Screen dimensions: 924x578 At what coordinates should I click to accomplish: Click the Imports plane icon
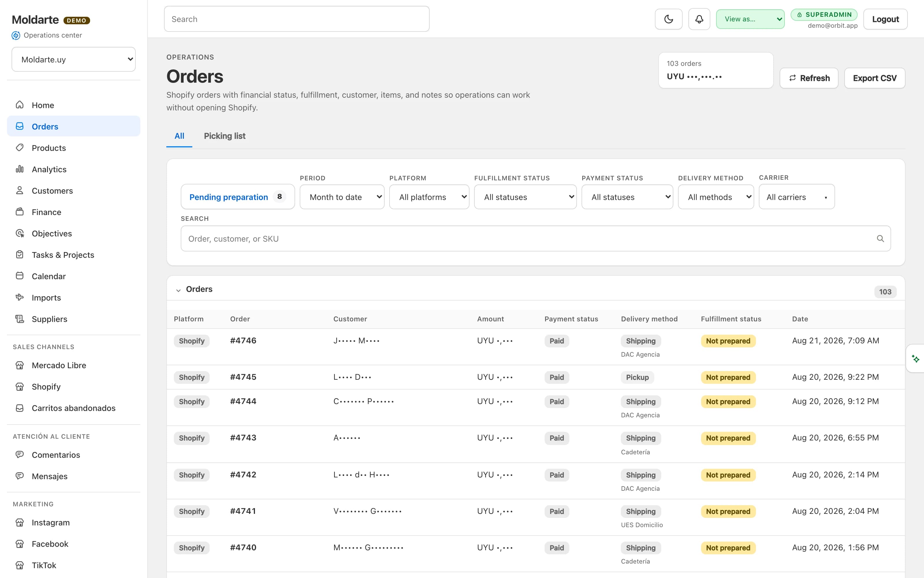[19, 297]
